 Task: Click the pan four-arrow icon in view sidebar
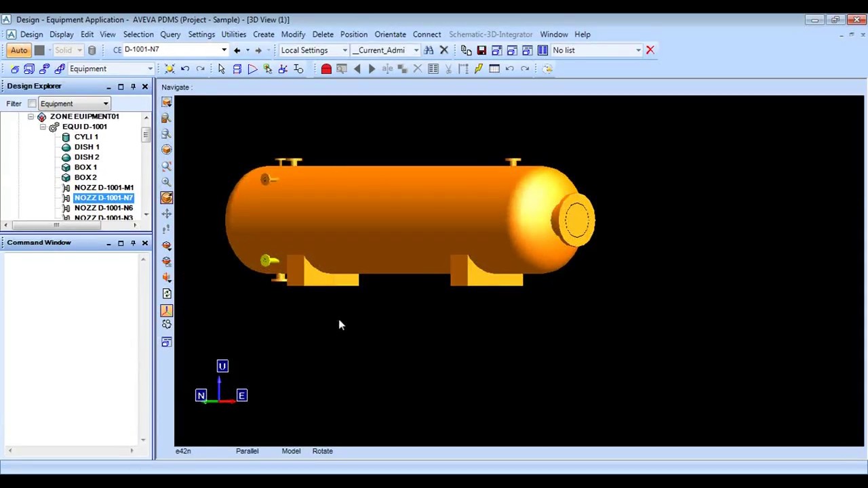166,214
